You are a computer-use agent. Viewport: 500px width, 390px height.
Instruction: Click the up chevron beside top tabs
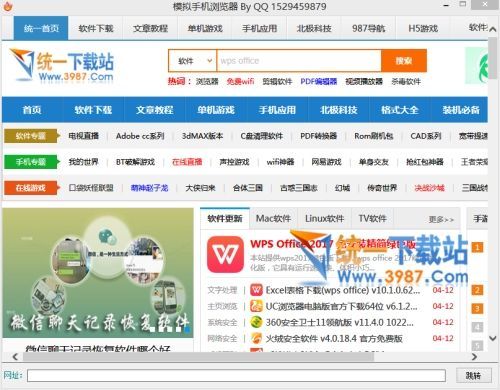(x=493, y=29)
